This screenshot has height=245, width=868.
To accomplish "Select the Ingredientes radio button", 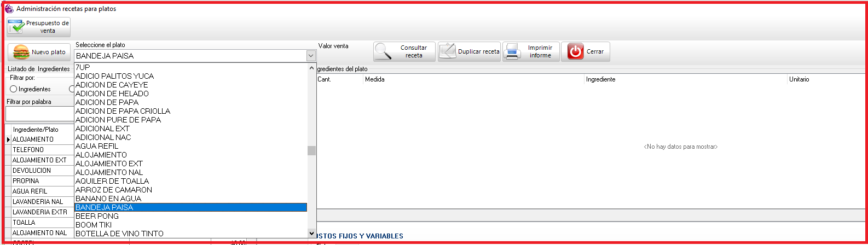I will (x=14, y=89).
